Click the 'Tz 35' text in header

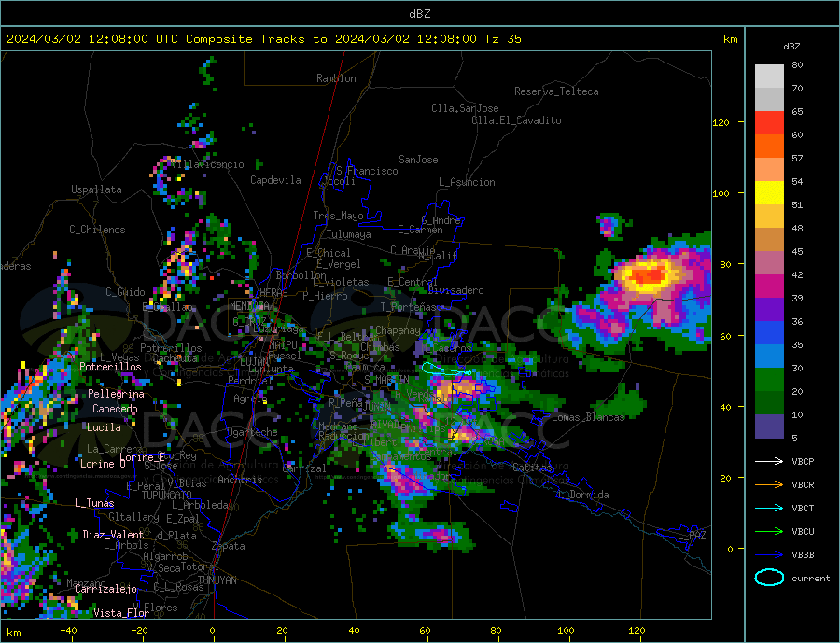coord(502,39)
